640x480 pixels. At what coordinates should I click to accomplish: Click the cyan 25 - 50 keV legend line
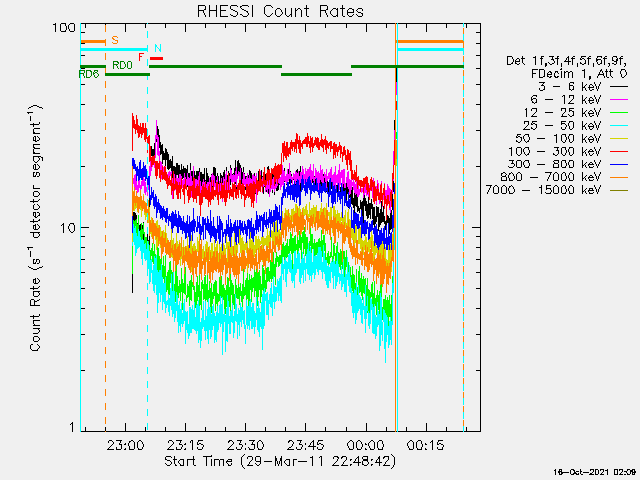pos(619,125)
